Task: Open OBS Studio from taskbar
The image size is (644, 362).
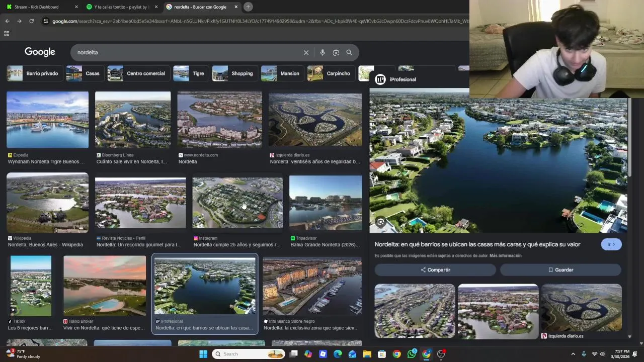Action: pos(441,354)
